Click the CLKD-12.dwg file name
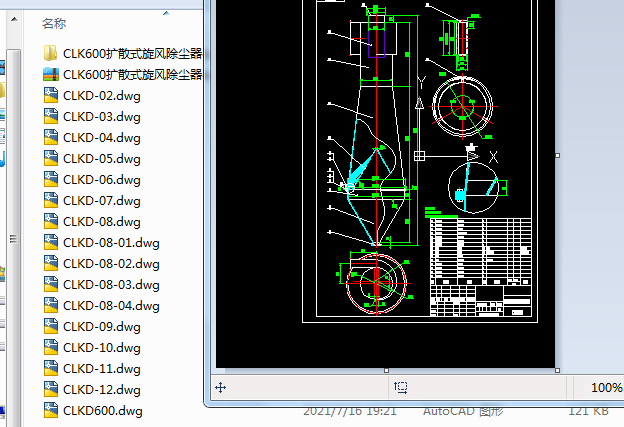 tap(102, 390)
